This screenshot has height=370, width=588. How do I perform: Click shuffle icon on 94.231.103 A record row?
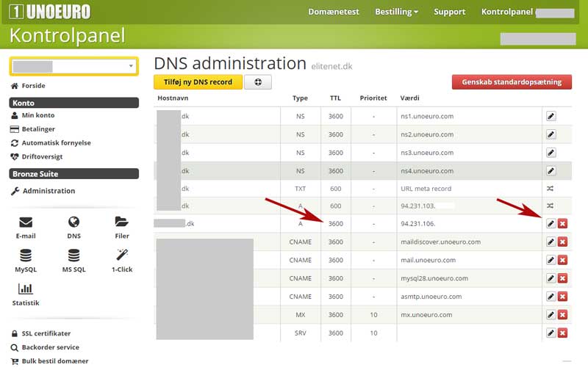[550, 206]
